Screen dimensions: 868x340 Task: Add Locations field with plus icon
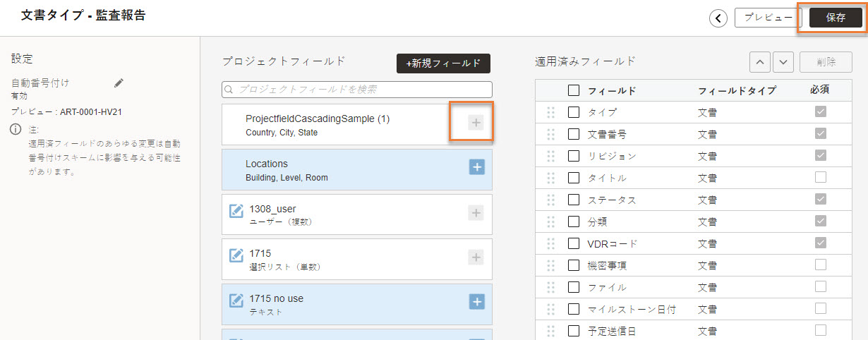[476, 167]
